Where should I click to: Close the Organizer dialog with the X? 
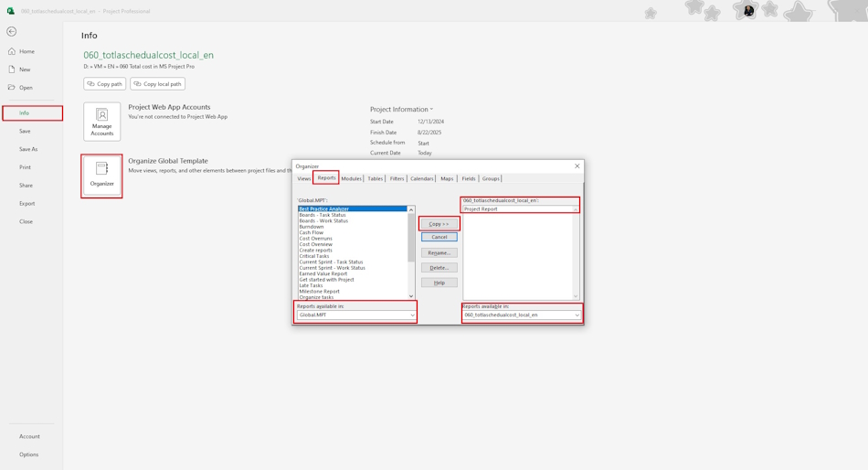coord(577,166)
